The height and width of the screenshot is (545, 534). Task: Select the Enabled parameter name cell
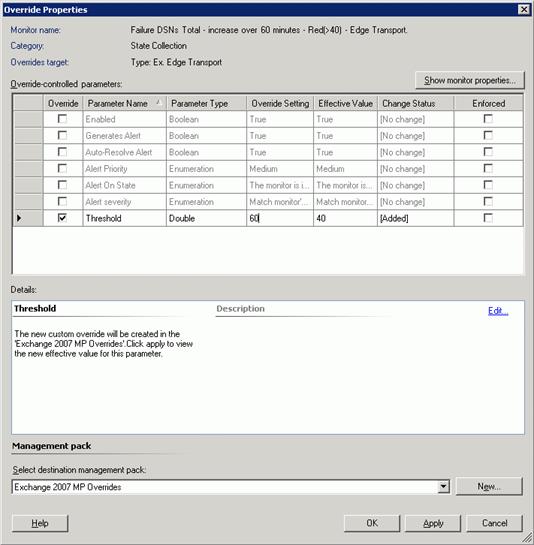tap(125, 119)
